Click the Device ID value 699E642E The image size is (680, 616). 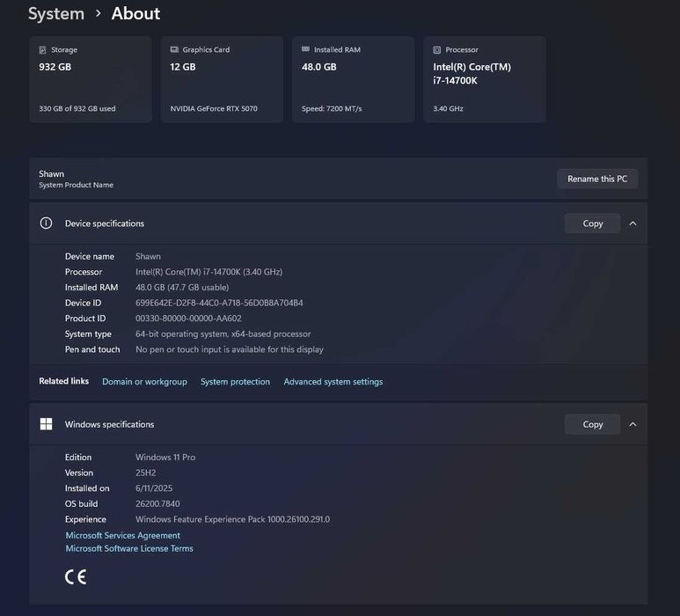tap(219, 303)
